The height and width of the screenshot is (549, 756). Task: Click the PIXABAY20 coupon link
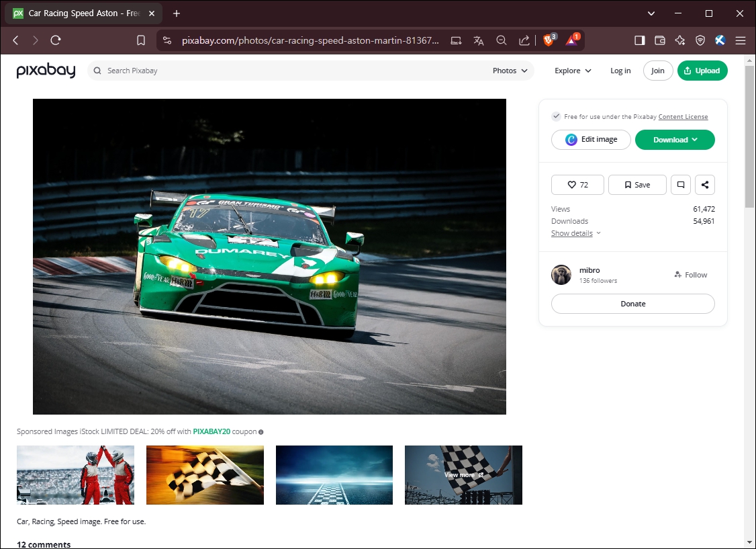pos(211,431)
